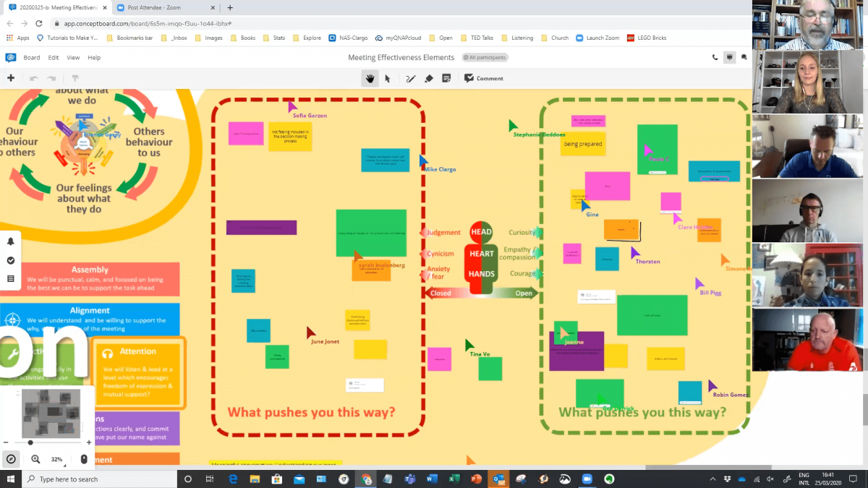This screenshot has width=868, height=488.
Task: Add a comment with Comment tool
Action: (484, 78)
